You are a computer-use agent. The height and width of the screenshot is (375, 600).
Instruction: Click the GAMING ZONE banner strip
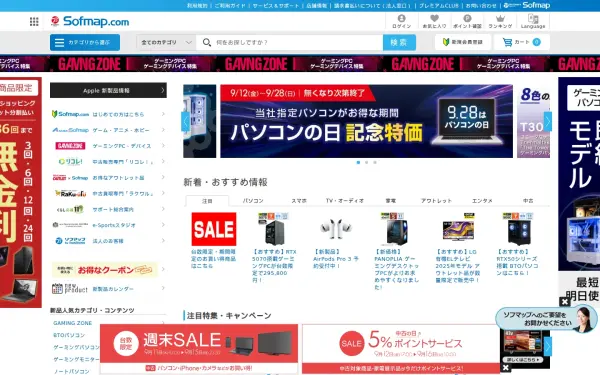pos(300,64)
